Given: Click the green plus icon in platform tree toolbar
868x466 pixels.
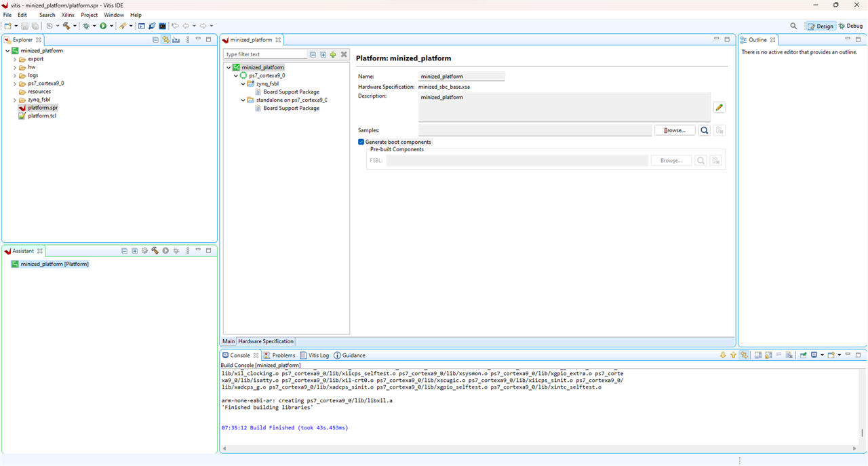Looking at the screenshot, I should click(333, 54).
